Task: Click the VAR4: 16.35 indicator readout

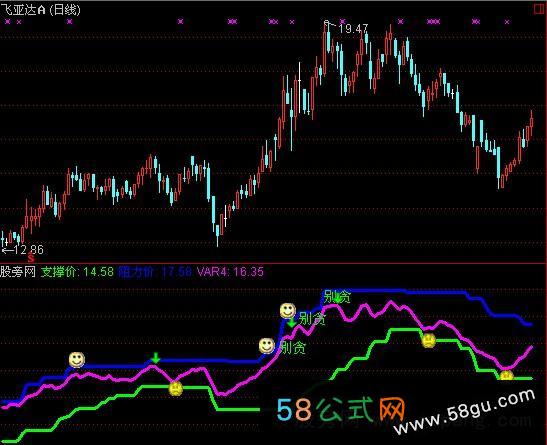Action: click(x=230, y=272)
